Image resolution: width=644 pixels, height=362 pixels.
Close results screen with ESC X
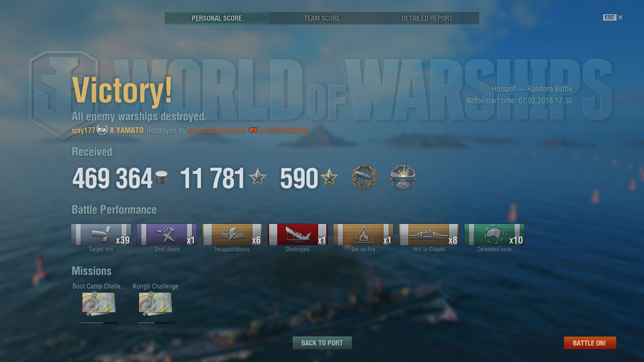click(x=613, y=17)
